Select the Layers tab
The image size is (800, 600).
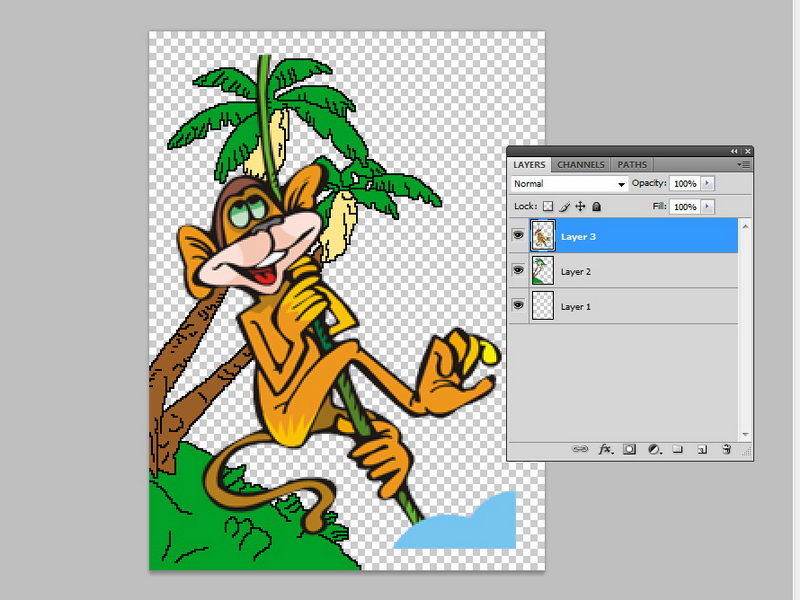click(x=529, y=165)
